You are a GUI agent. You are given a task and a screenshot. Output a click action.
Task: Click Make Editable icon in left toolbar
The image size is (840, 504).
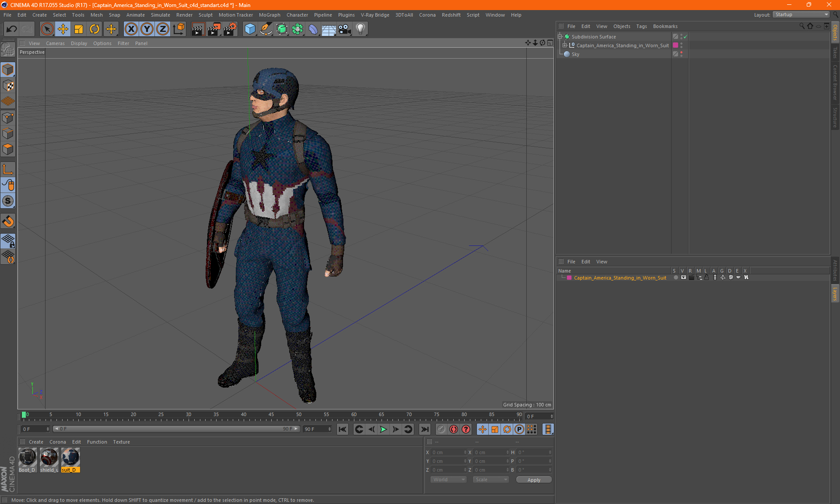pos(8,50)
